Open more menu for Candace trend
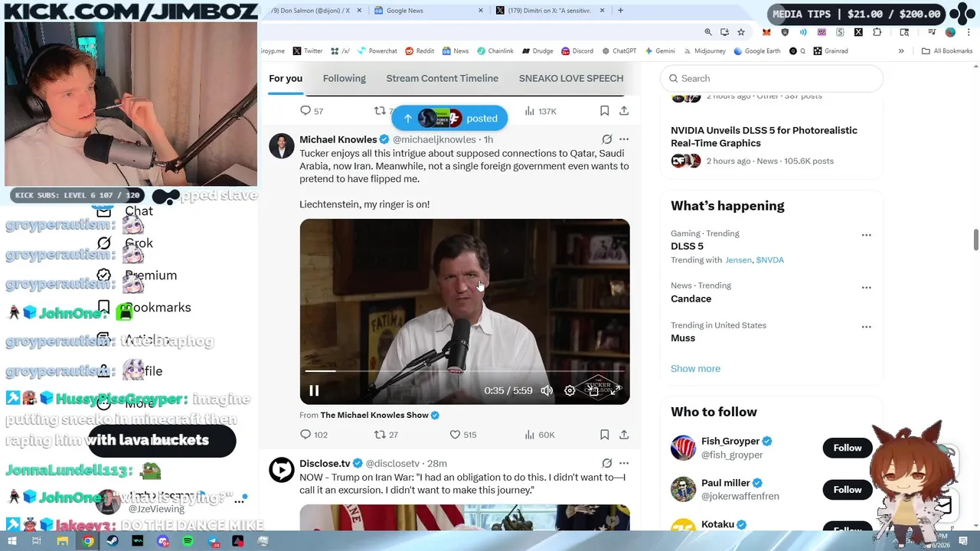 tap(866, 287)
